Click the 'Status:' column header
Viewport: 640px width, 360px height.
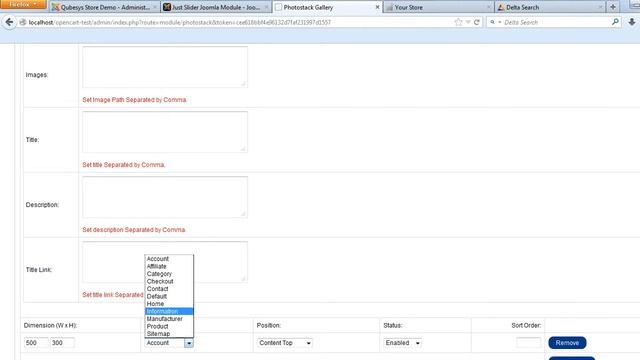click(x=393, y=325)
